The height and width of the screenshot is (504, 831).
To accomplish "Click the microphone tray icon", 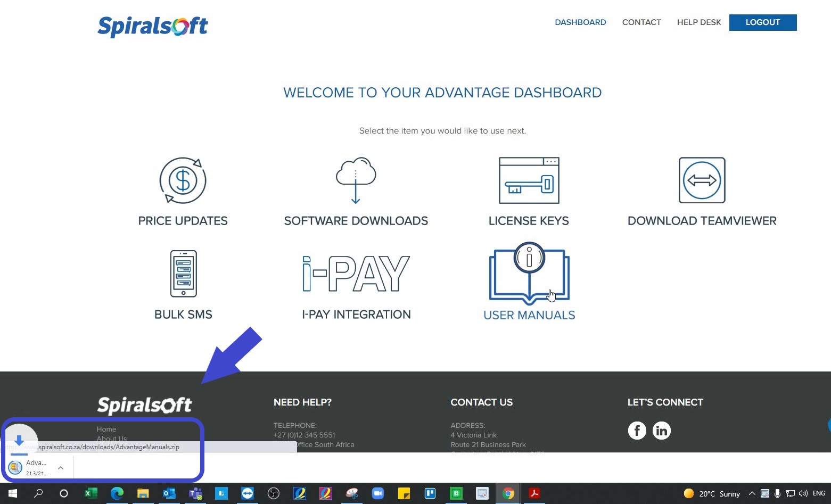I will (x=778, y=493).
